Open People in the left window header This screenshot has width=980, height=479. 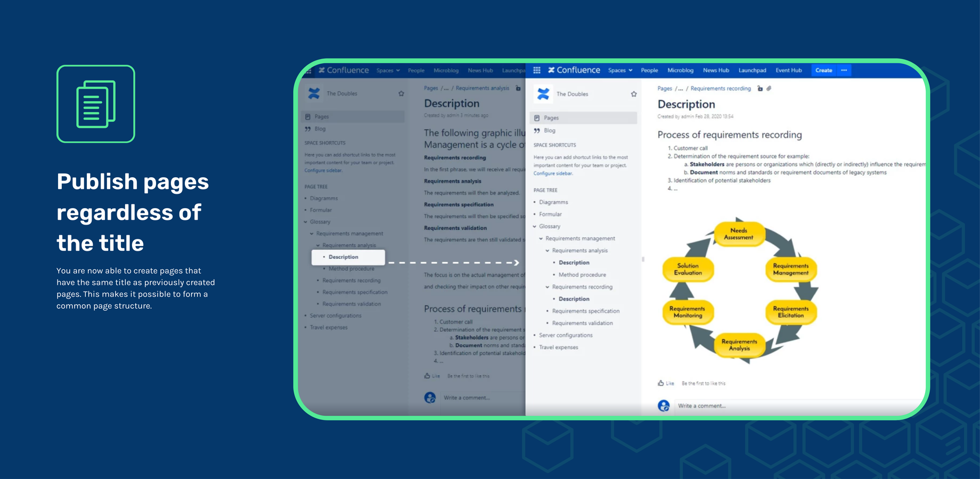tap(416, 70)
